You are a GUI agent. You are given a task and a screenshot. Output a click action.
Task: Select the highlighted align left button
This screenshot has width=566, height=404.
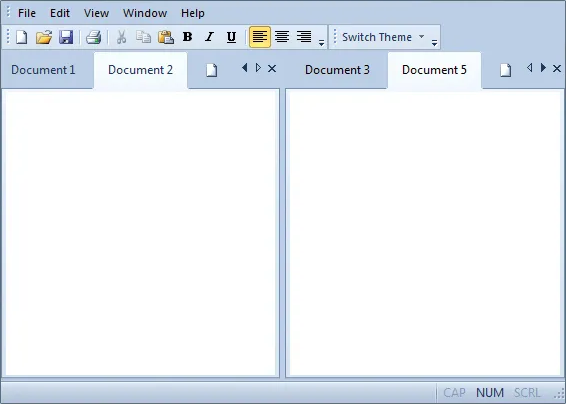[260, 37]
